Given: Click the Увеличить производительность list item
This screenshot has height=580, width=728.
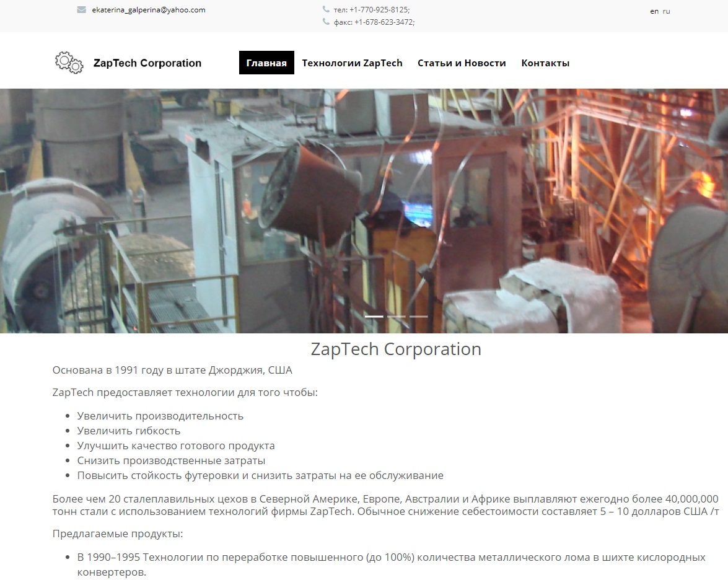Looking at the screenshot, I should click(x=160, y=416).
